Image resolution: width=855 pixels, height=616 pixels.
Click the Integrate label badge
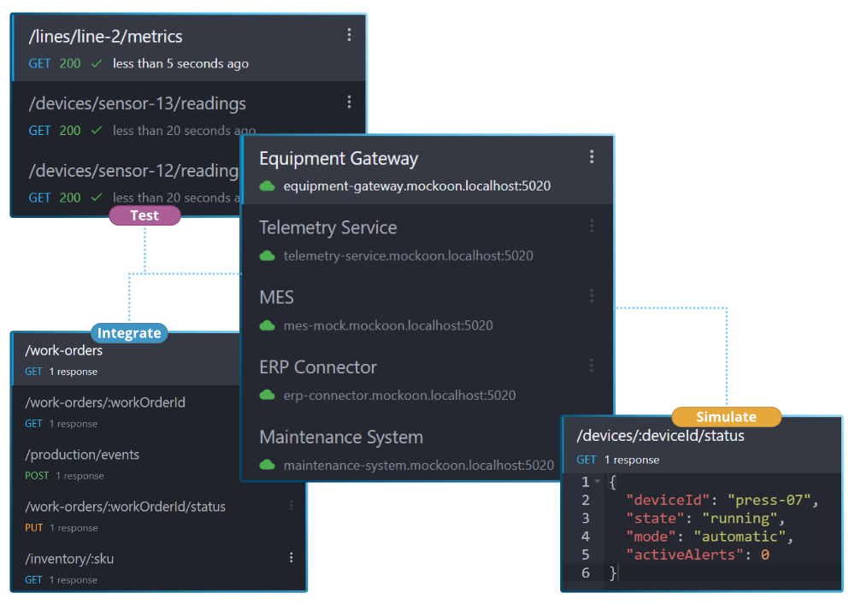(x=129, y=333)
